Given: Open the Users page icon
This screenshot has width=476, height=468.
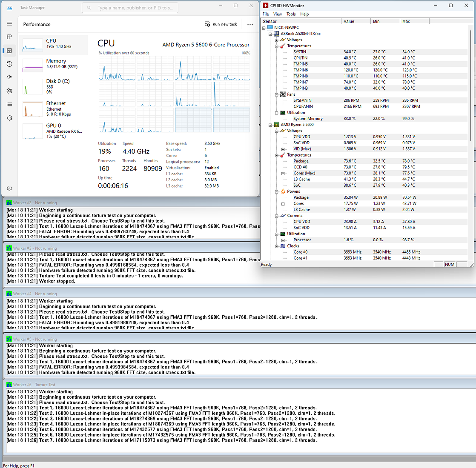Looking at the screenshot, I should 9,91.
